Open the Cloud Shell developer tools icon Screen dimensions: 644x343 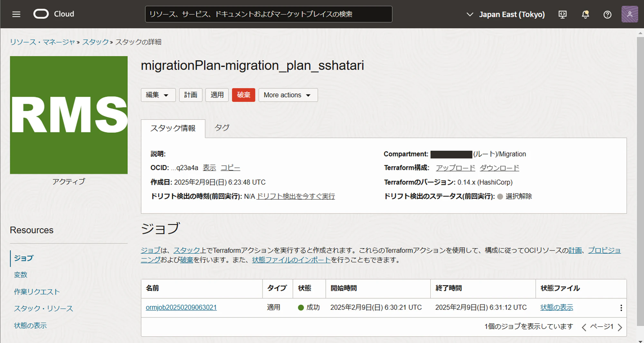563,14
